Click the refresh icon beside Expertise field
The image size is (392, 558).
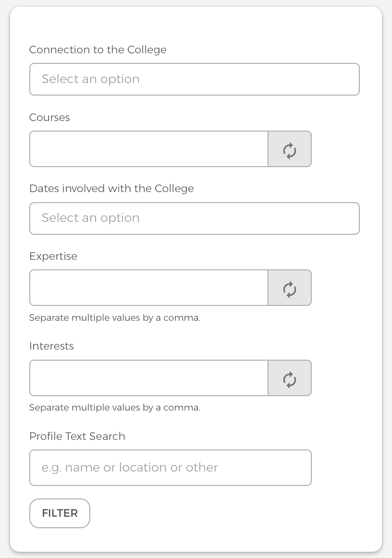[290, 288]
